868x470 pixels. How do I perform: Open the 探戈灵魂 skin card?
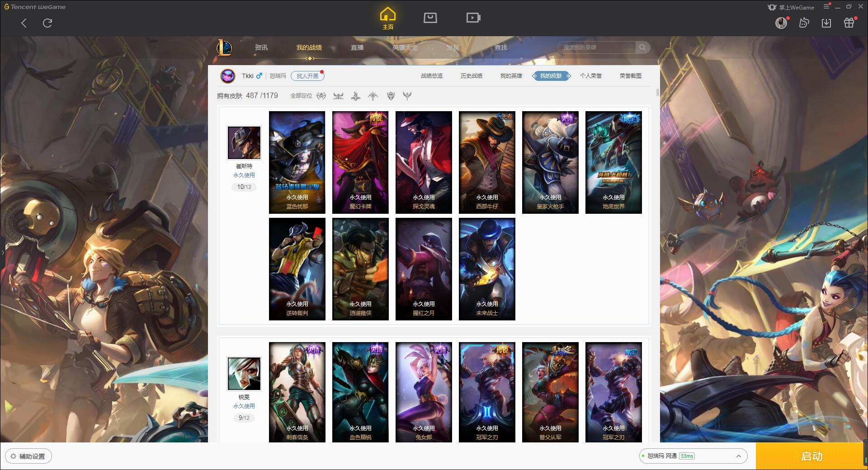[x=424, y=162]
